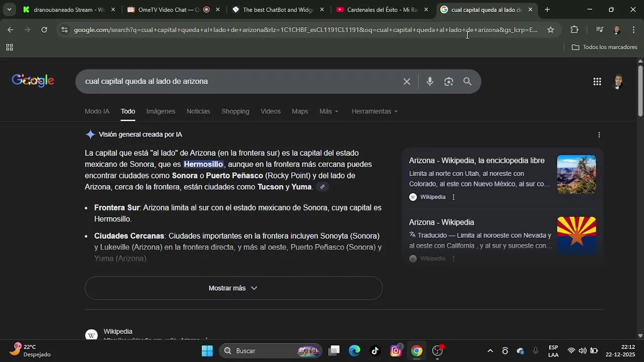Screen dimensions: 644x362
Task: Open the Google account profile picture
Action: (x=618, y=81)
